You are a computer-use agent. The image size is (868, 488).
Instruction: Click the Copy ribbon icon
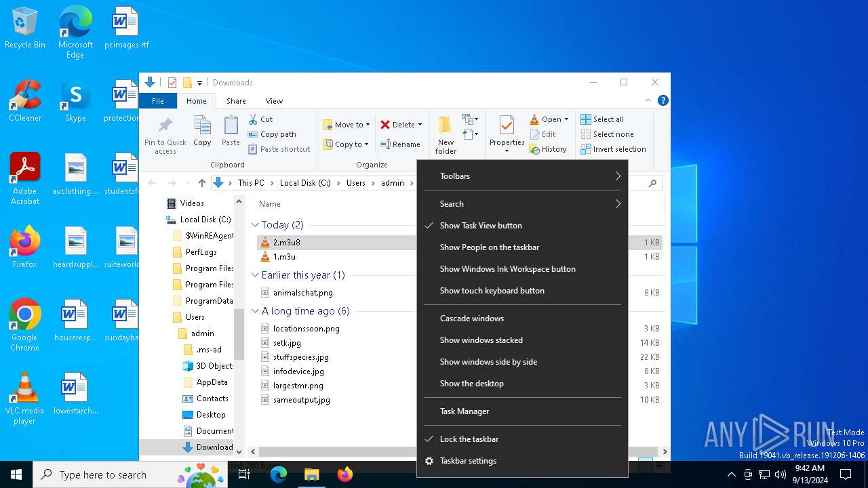(202, 131)
